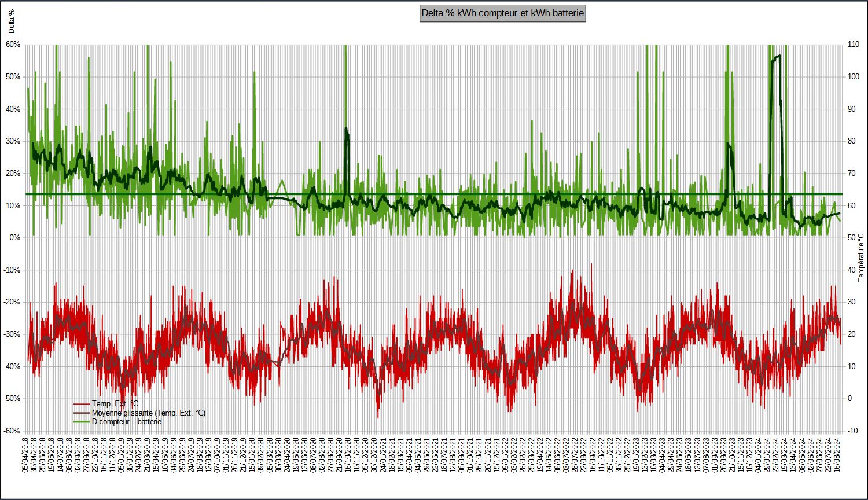
Task: Click the "Delta %" left axis title
Action: point(11,20)
